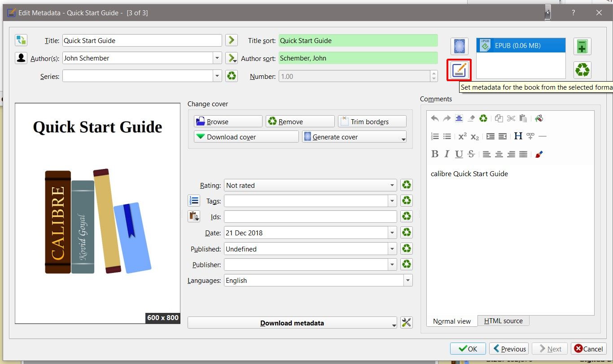Increase indentation in comments

(490, 136)
